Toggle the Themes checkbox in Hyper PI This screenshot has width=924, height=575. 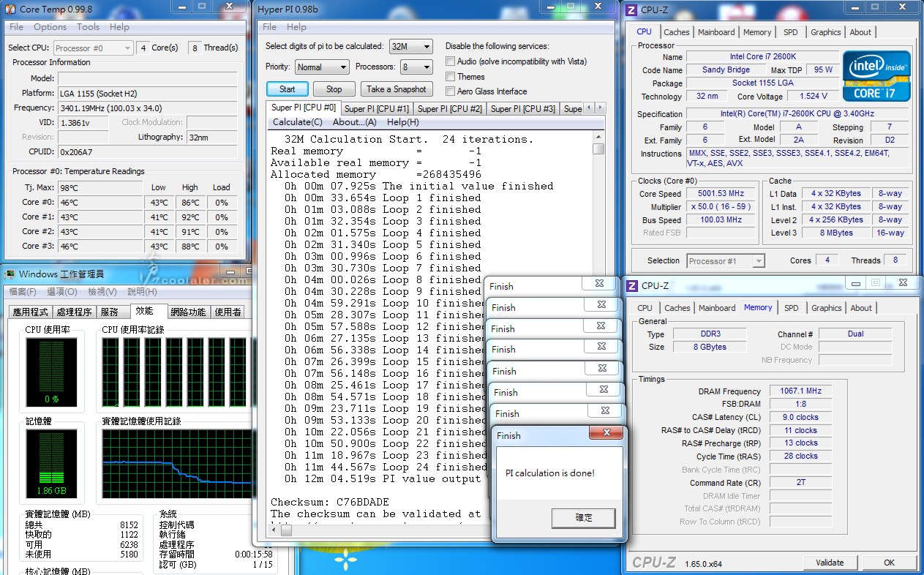[451, 77]
